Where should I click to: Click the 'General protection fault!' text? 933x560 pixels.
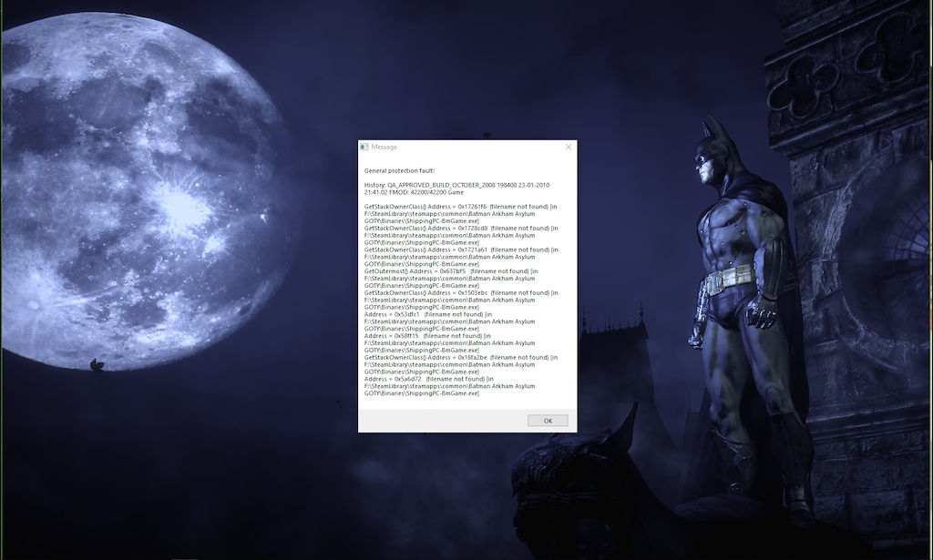click(399, 170)
